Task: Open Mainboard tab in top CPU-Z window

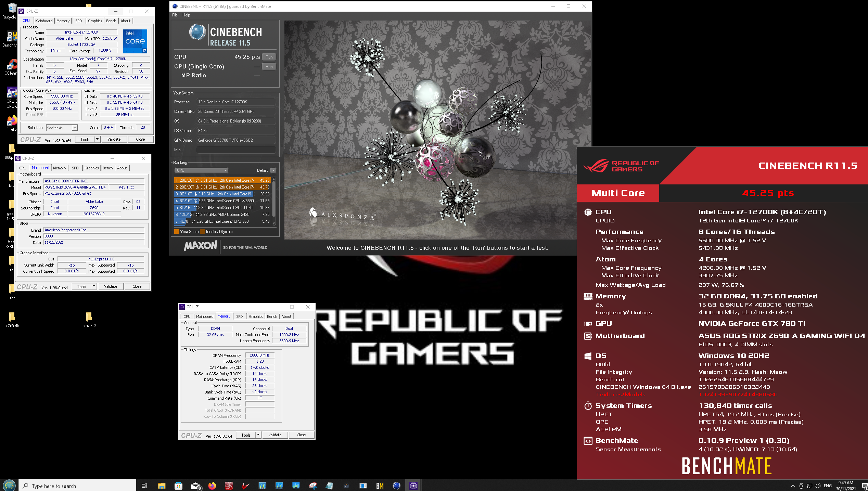Action: point(44,21)
